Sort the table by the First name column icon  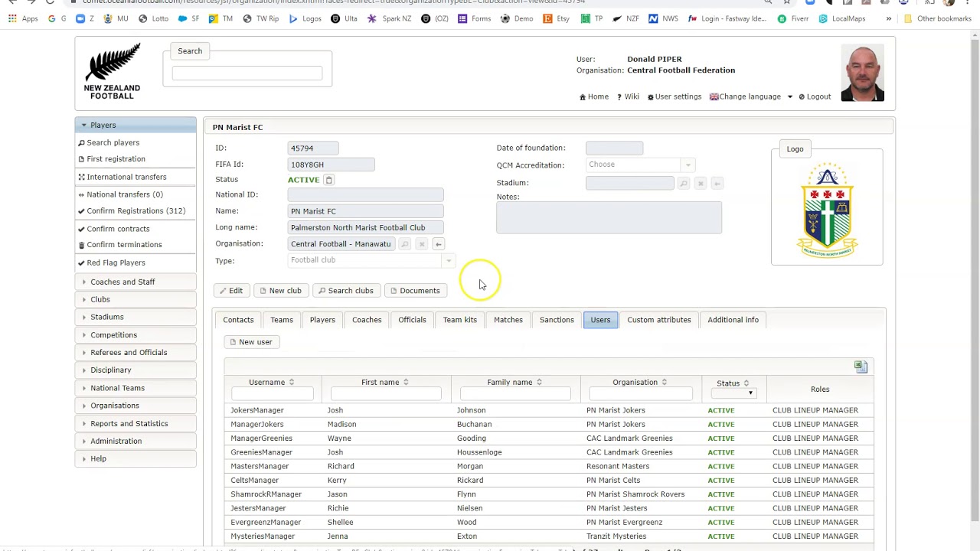(406, 382)
